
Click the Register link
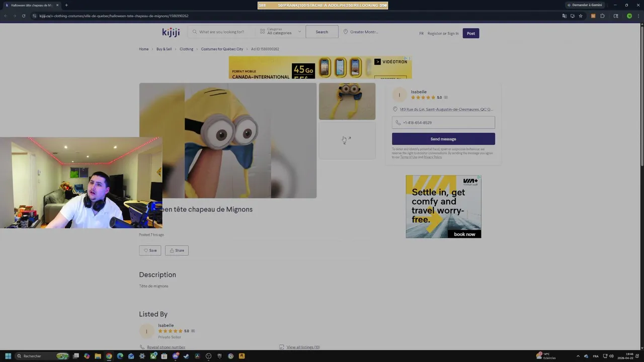[435, 33]
